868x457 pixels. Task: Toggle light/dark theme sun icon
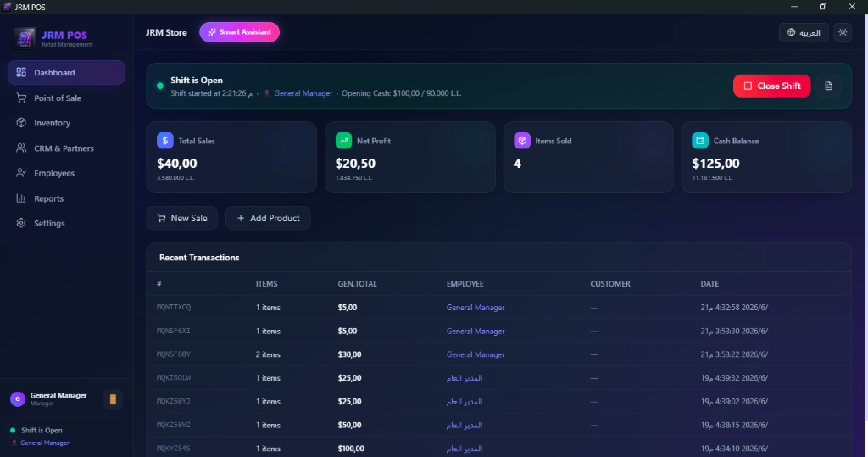point(843,32)
